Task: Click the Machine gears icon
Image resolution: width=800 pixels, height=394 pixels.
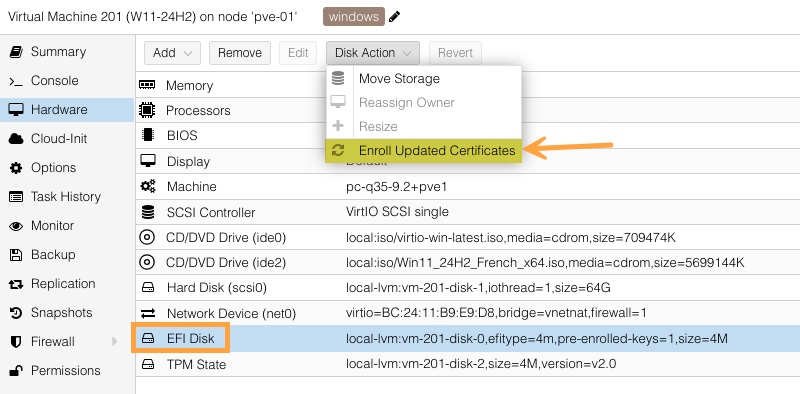Action: [x=147, y=186]
